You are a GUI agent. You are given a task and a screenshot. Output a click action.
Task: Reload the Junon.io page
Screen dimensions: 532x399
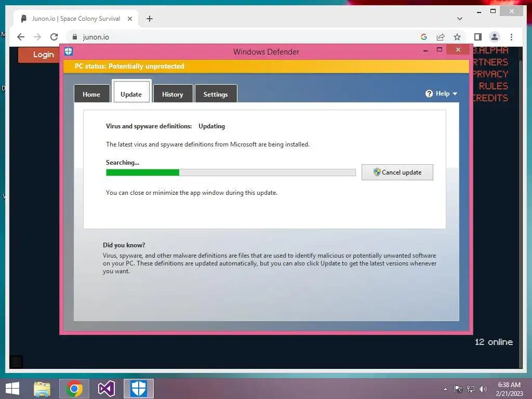coord(54,37)
